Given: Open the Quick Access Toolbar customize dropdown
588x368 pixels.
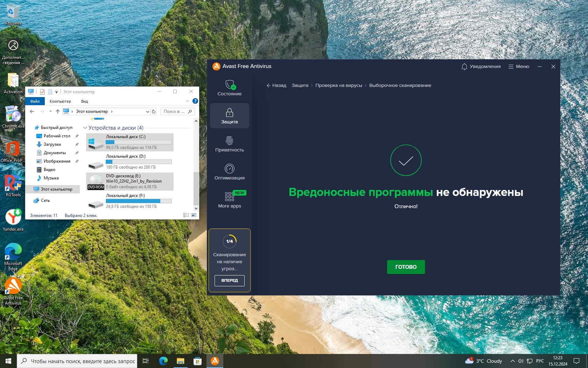Looking at the screenshot, I should pyautogui.click(x=56, y=92).
